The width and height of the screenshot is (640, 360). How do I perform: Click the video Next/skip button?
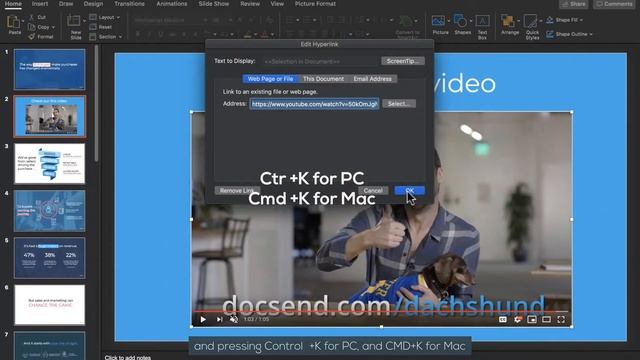point(220,319)
